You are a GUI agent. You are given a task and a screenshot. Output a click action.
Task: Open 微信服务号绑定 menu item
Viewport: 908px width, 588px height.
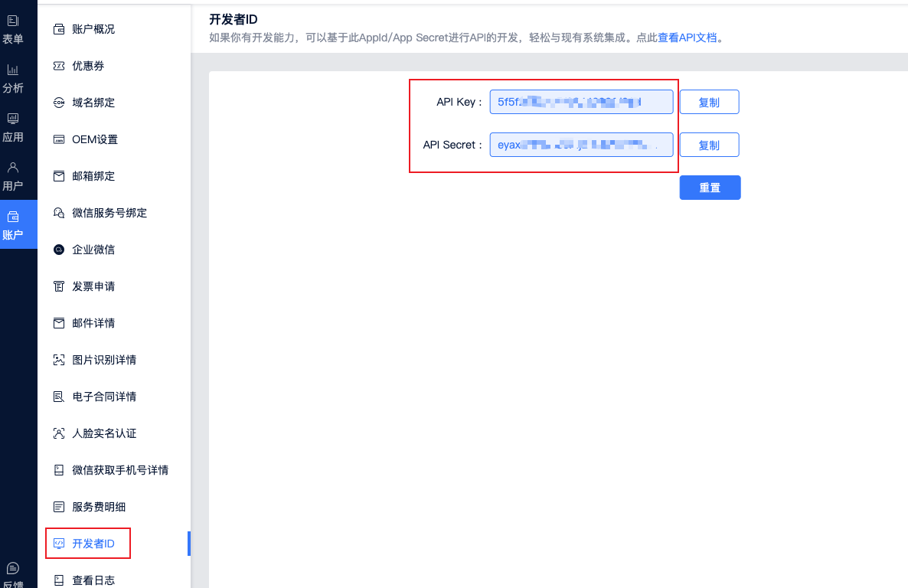pyautogui.click(x=109, y=213)
